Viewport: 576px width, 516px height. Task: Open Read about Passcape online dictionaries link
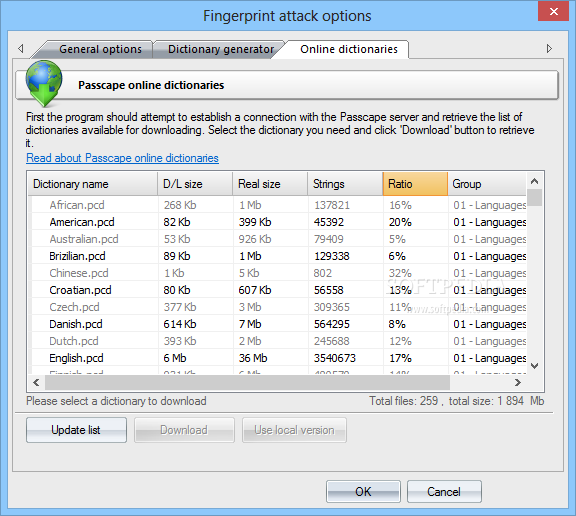click(x=122, y=158)
